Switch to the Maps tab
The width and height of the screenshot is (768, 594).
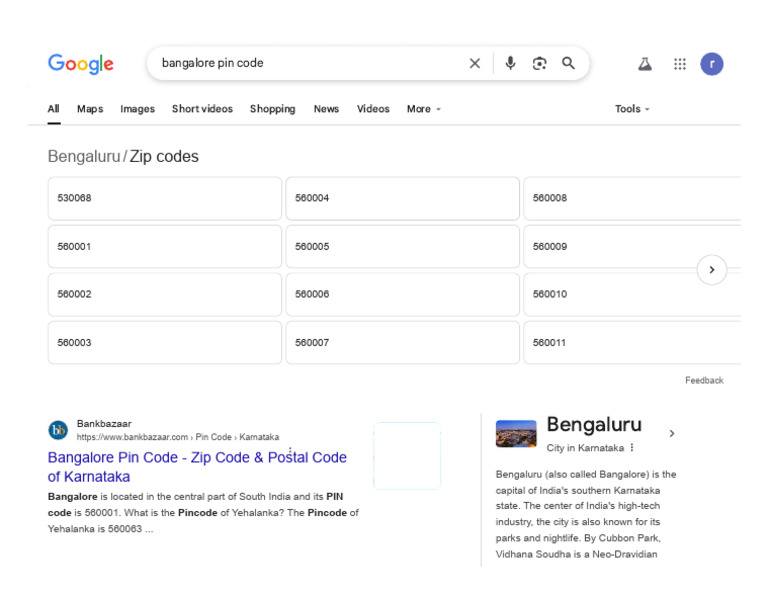[90, 109]
